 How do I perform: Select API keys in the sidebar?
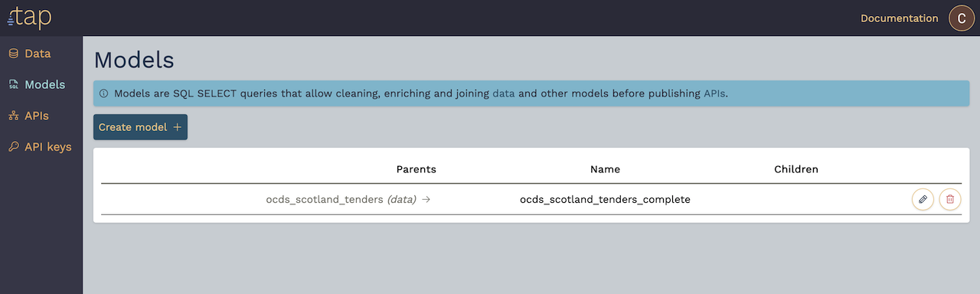41,147
